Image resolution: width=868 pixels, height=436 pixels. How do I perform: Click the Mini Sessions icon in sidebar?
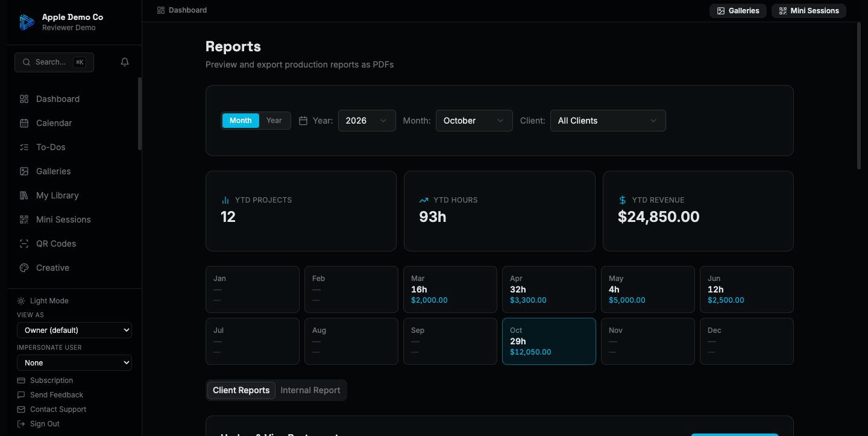pos(24,220)
